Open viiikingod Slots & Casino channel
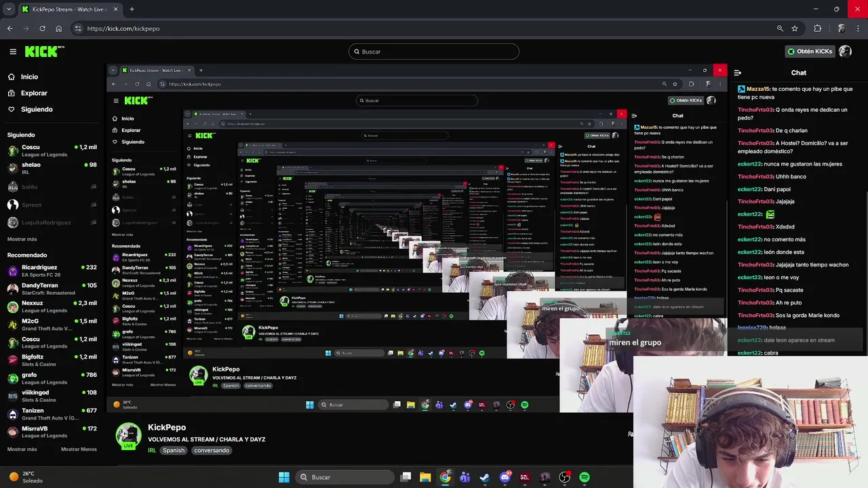The height and width of the screenshot is (488, 868). coord(52,396)
